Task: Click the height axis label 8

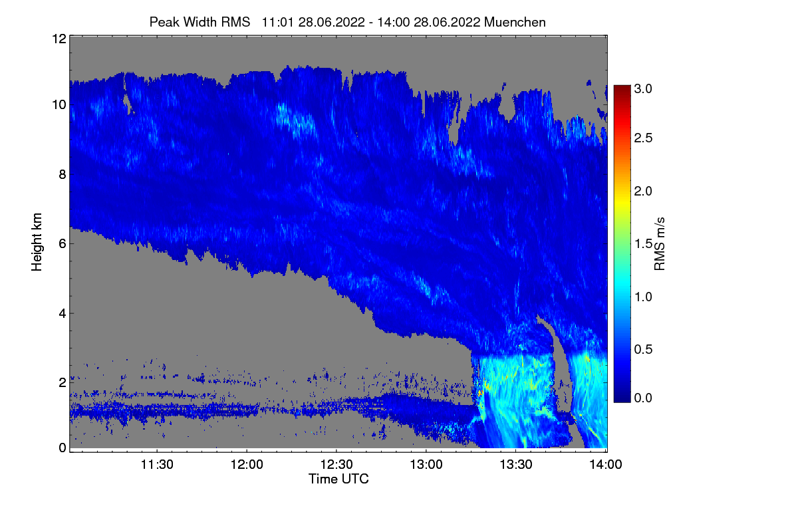Action: tap(62, 174)
